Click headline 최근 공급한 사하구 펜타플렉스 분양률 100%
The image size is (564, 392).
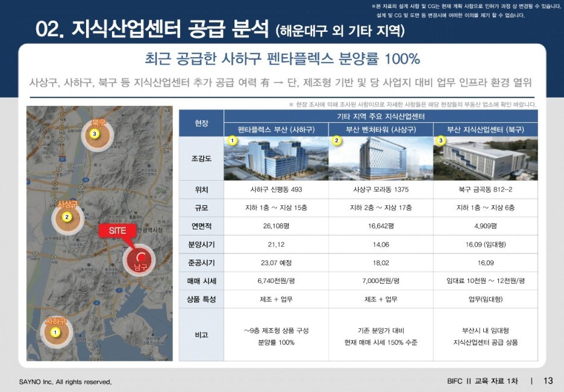(x=283, y=58)
